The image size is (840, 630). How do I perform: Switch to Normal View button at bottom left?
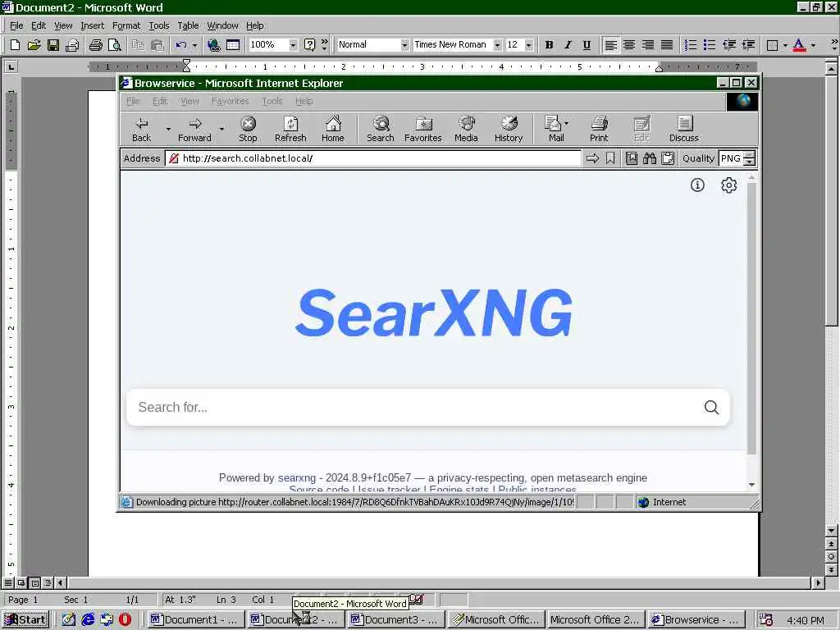pos(8,582)
